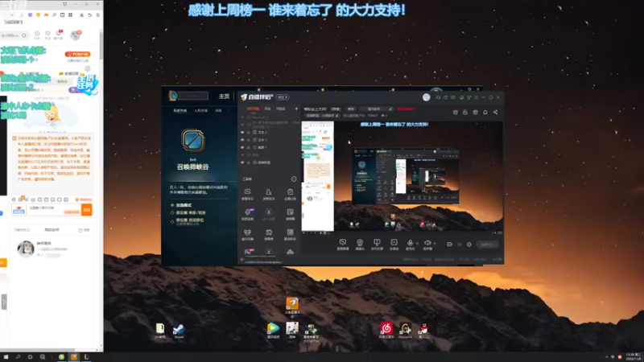Click the orange send button in chat box
This screenshot has width=644, height=362.
click(x=87, y=210)
